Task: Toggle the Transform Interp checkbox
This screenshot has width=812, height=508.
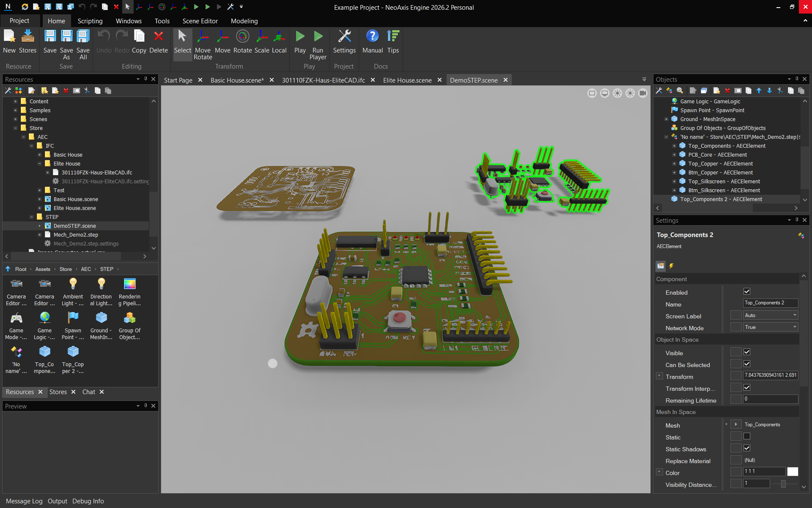Action: point(747,387)
